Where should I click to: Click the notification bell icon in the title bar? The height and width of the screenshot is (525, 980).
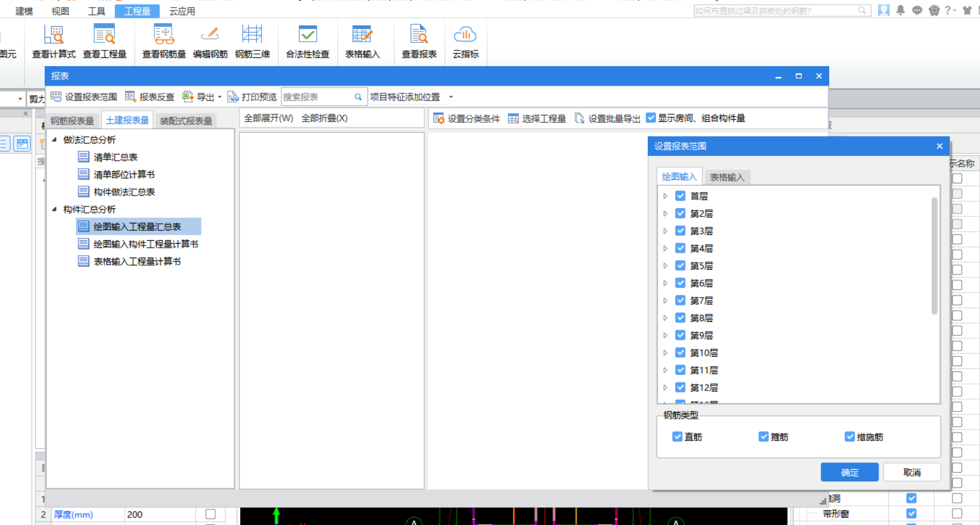click(x=901, y=10)
